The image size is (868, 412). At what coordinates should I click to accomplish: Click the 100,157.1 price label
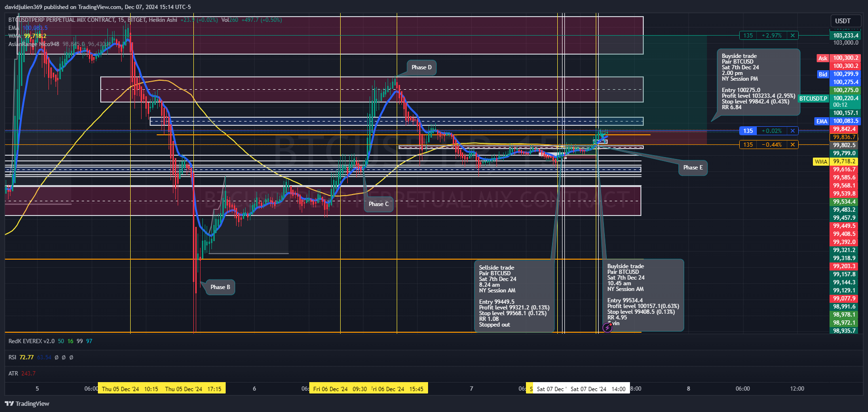click(x=846, y=113)
